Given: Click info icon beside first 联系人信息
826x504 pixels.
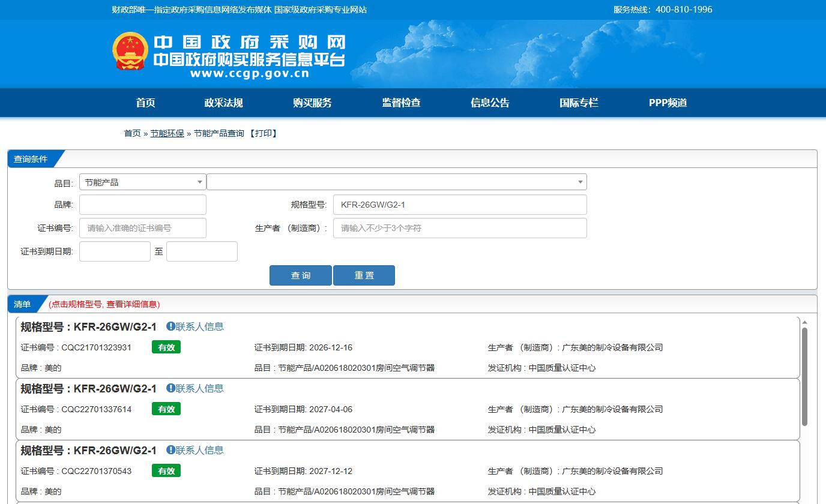Looking at the screenshot, I should (170, 326).
